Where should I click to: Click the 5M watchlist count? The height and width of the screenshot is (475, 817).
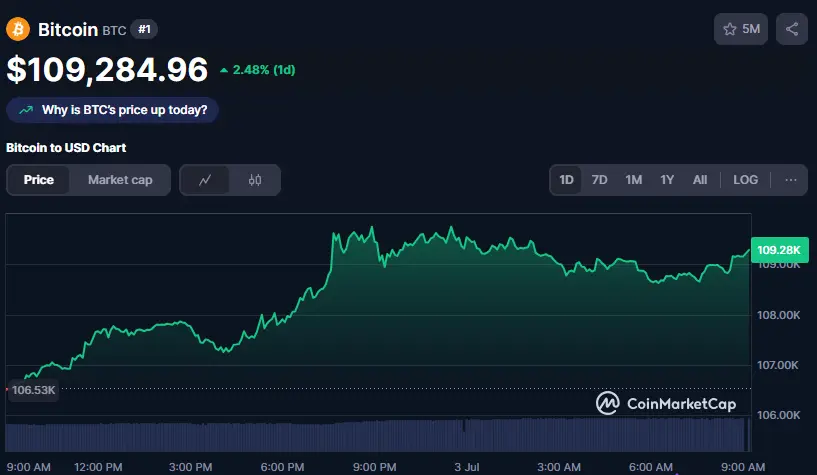[751, 29]
